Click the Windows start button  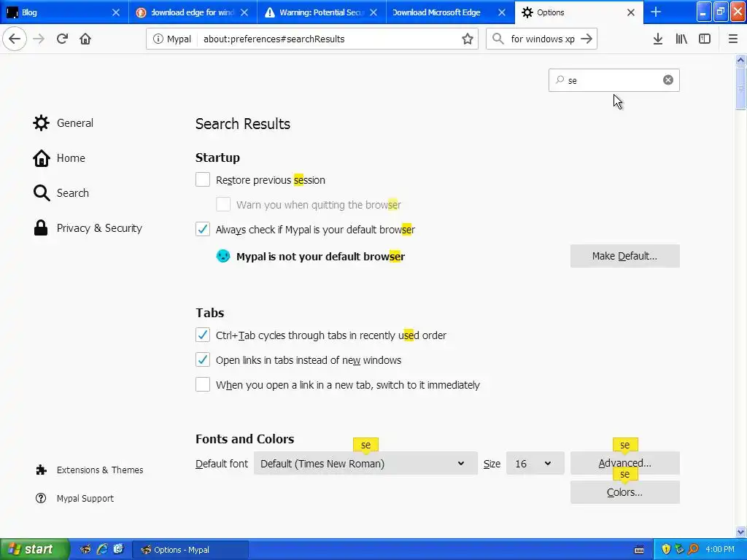click(x=34, y=549)
